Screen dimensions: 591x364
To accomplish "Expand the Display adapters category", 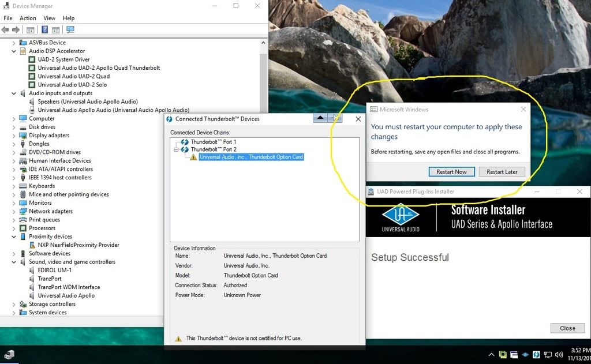I will [x=14, y=136].
